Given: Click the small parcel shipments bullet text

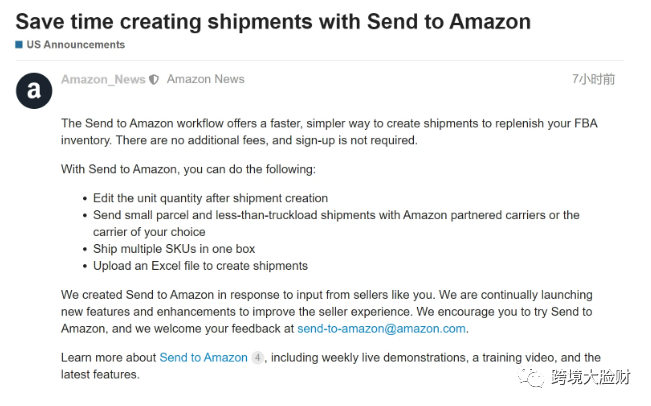Looking at the screenshot, I should click(x=336, y=223).
